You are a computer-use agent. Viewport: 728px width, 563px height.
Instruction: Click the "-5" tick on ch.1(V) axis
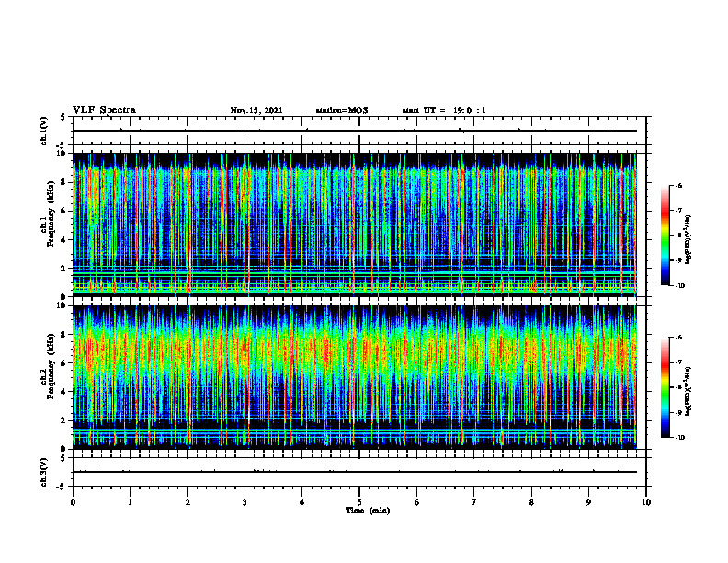pos(62,145)
